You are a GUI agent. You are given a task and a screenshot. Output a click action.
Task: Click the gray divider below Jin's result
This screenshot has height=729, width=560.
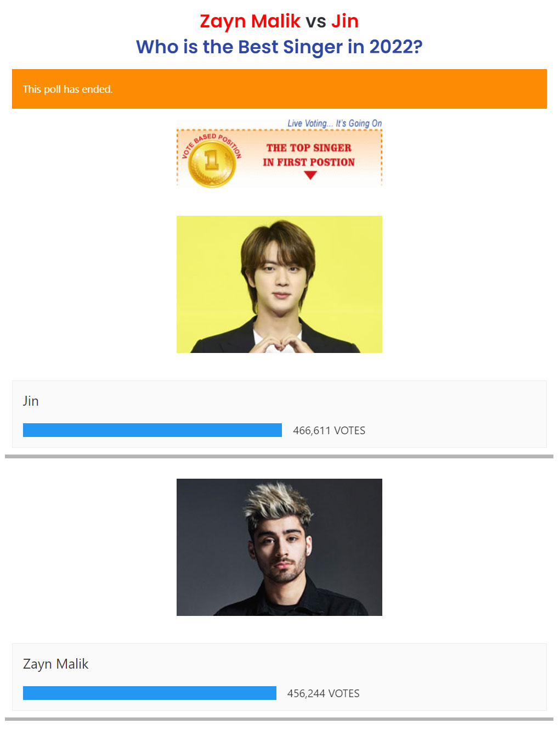click(279, 456)
